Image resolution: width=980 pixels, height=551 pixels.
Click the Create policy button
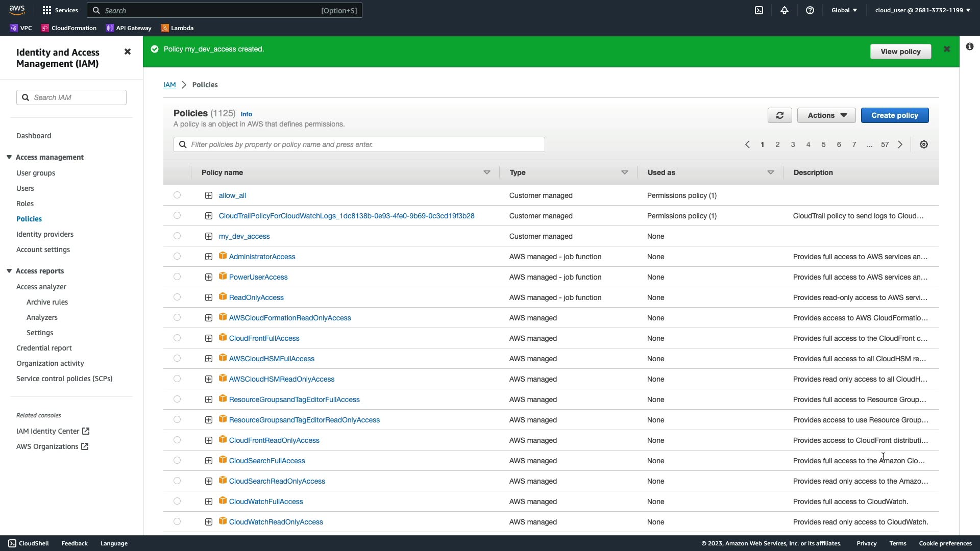pyautogui.click(x=894, y=115)
